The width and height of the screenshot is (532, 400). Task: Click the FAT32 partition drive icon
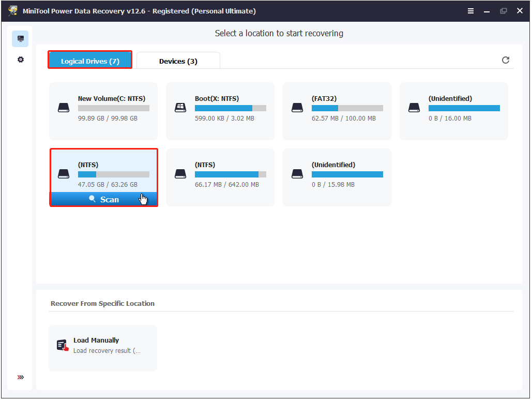pyautogui.click(x=297, y=107)
